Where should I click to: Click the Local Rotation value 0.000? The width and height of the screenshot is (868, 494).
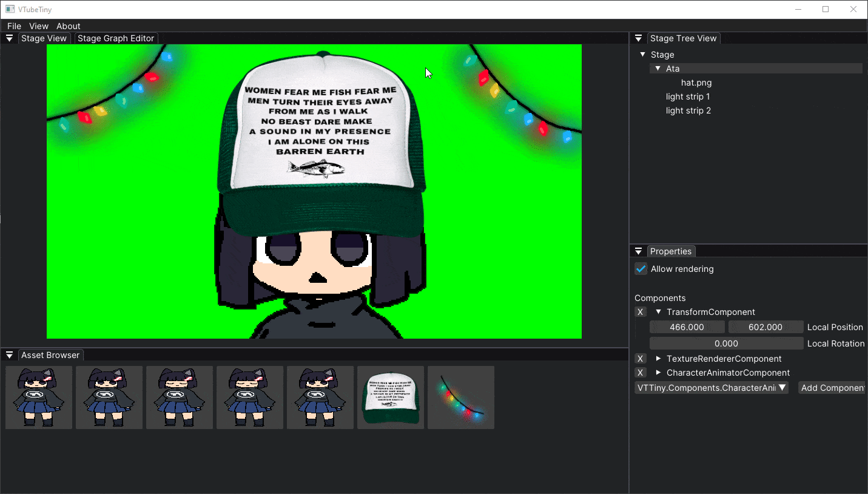coord(727,343)
